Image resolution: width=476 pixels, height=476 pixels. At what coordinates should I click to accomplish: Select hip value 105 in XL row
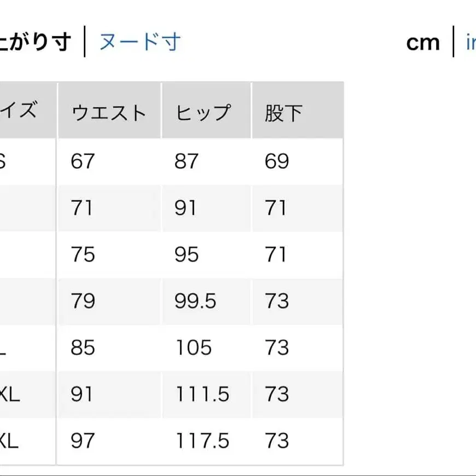tap(193, 348)
